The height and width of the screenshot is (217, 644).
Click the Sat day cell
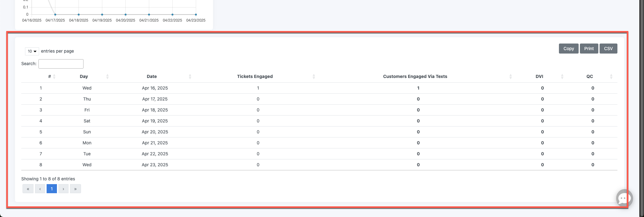87,121
